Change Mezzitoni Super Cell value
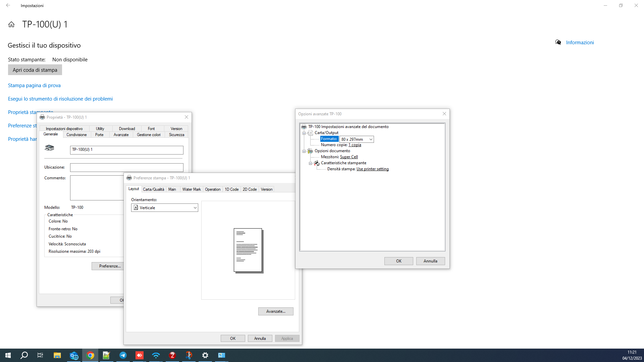 coord(349,157)
